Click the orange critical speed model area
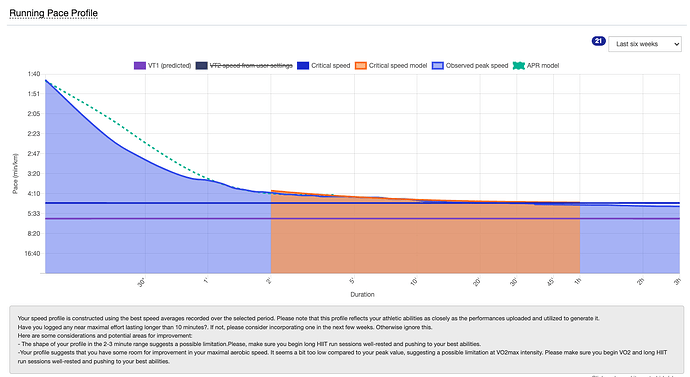Viewport: 690px width, 377px height. pos(425,238)
